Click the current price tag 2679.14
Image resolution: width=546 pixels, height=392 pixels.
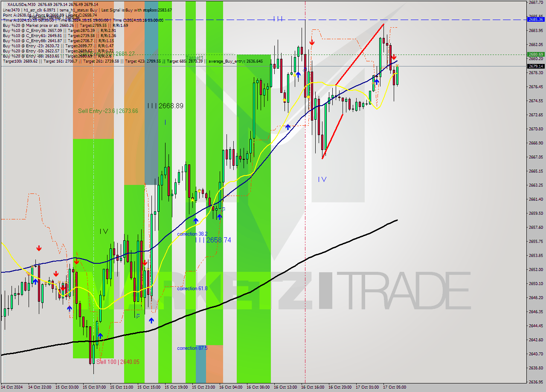(536, 66)
